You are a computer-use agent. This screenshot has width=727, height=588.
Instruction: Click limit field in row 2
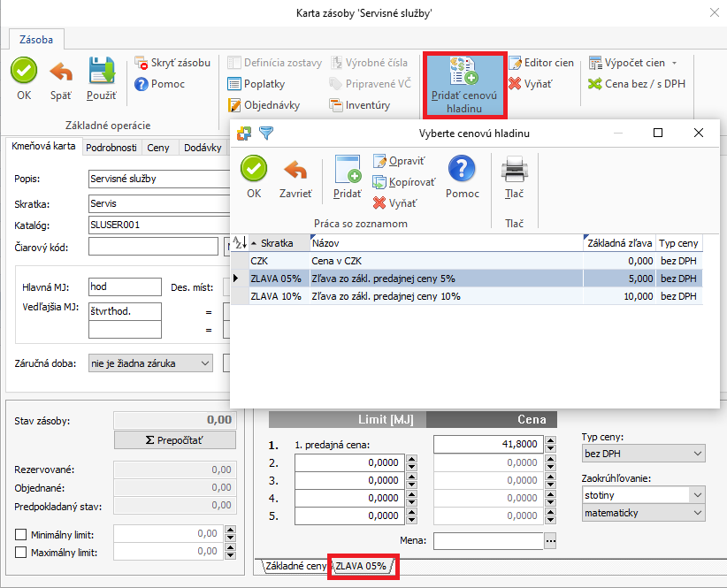349,462
